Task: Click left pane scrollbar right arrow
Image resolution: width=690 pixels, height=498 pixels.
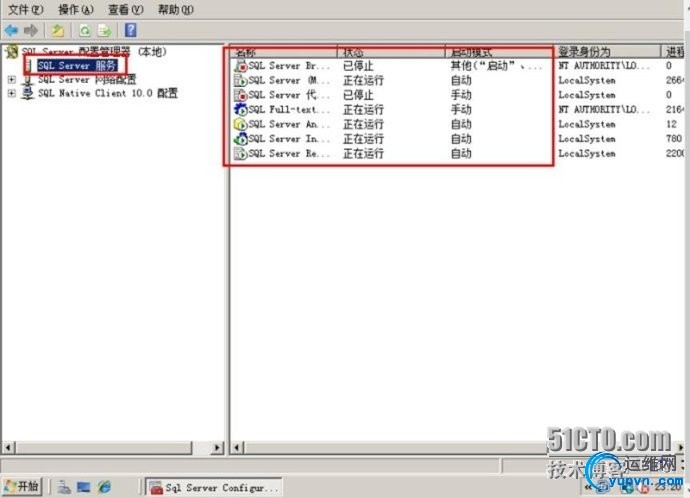Action: coord(217,448)
